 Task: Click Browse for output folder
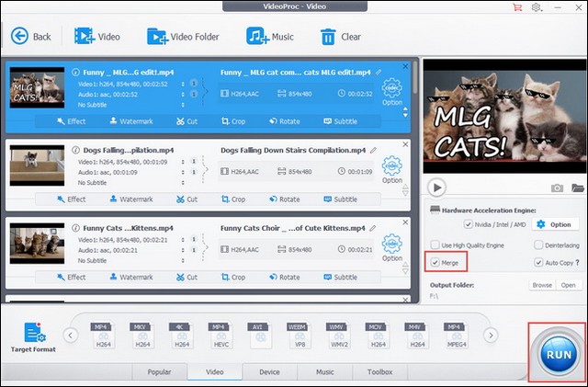click(x=542, y=285)
